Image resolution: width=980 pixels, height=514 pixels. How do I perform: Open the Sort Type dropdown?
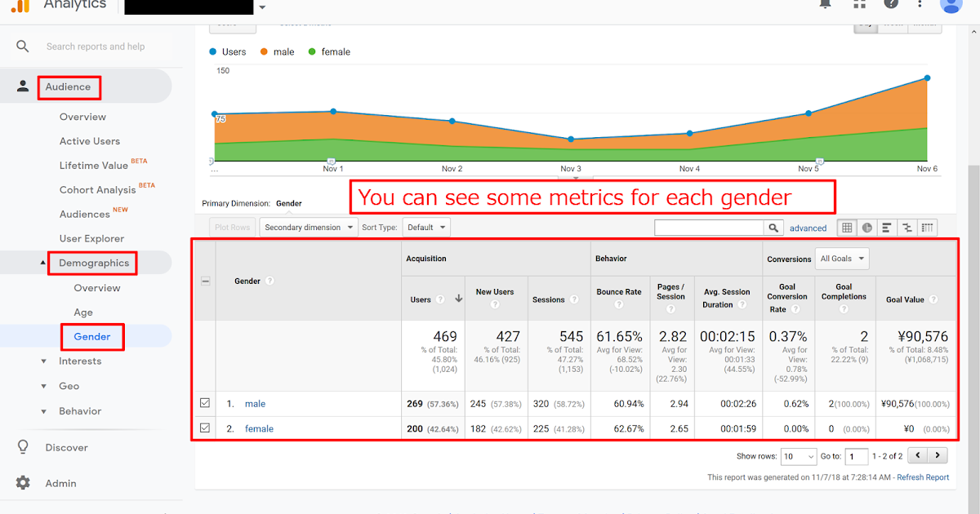tap(425, 227)
